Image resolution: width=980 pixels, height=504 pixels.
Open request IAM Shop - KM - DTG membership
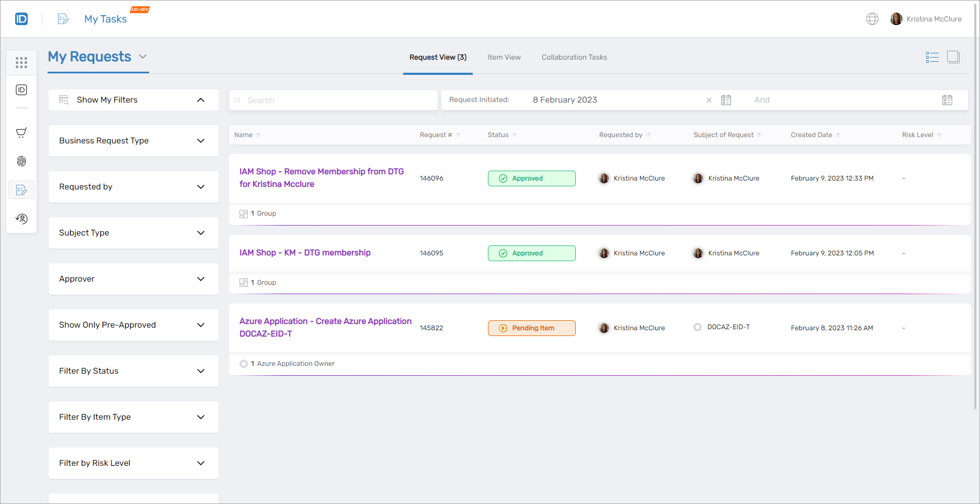tap(305, 252)
